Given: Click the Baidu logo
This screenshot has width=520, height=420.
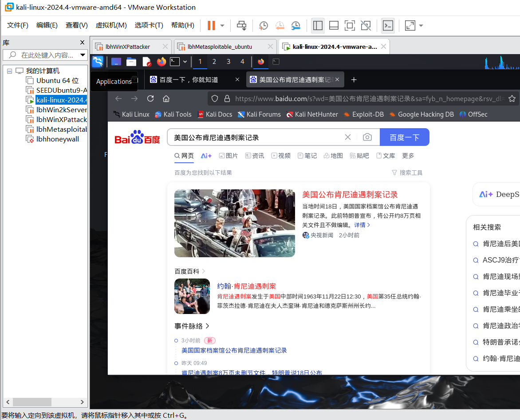Looking at the screenshot, I should coord(137,137).
